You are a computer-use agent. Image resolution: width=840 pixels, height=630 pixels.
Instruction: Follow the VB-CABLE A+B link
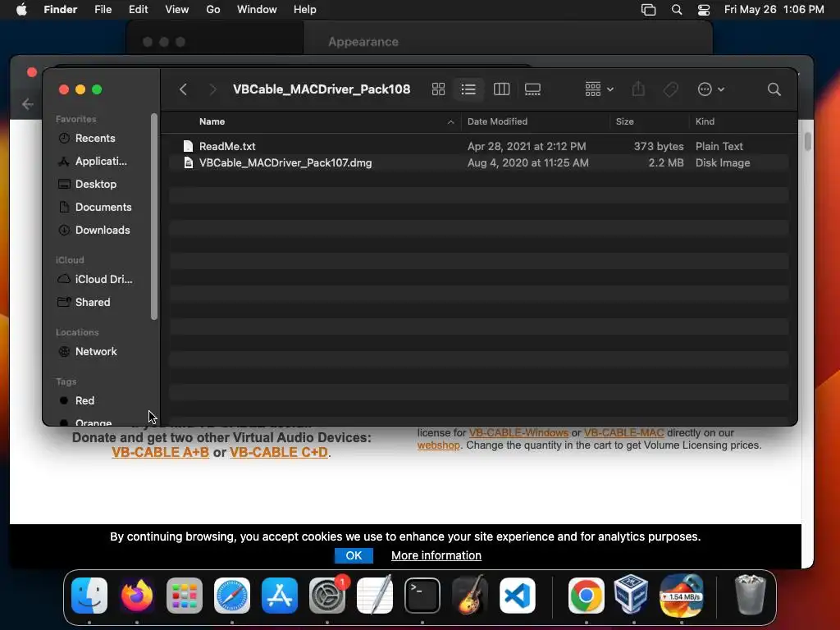point(160,452)
